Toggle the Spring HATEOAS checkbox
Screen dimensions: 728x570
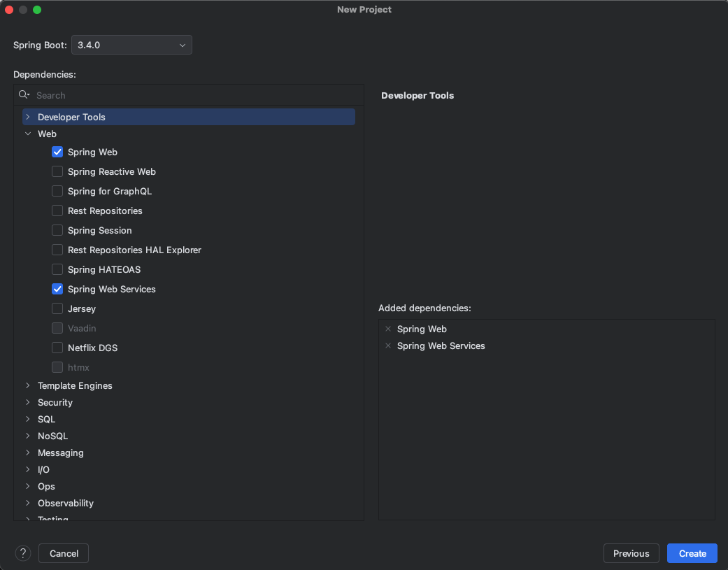click(x=57, y=269)
